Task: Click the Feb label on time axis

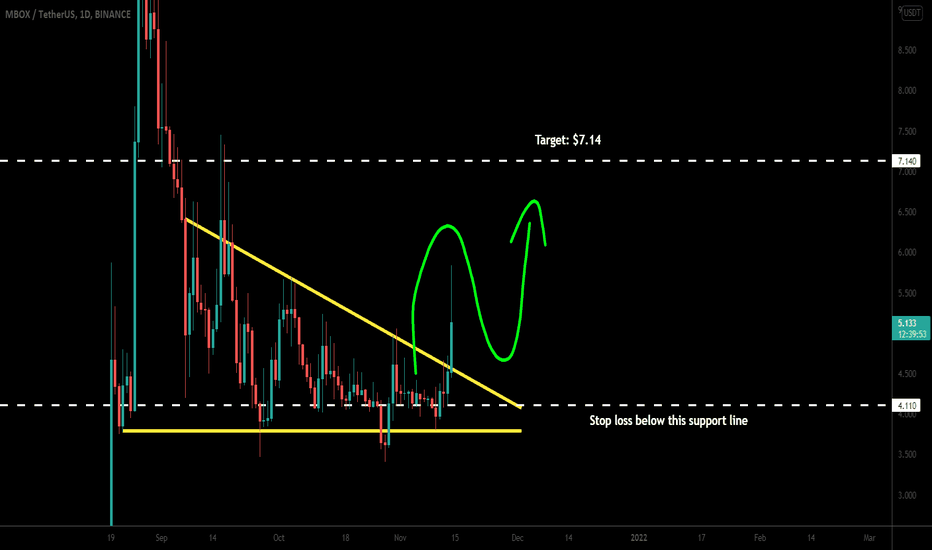Action: click(760, 538)
